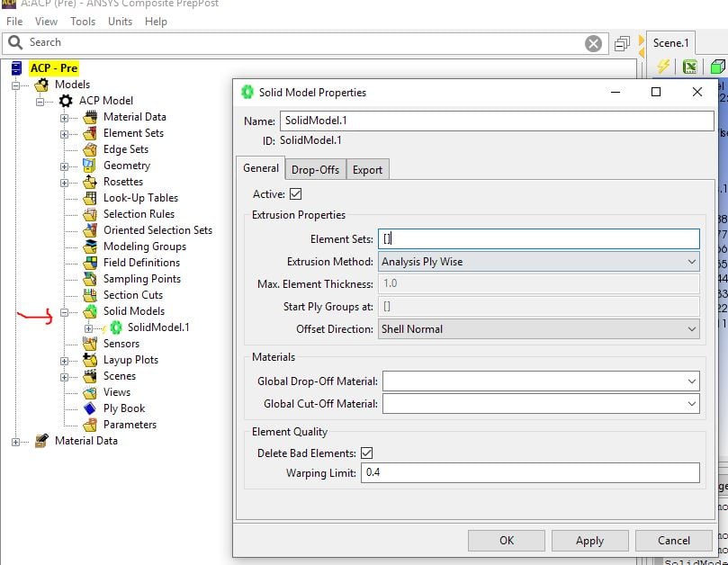This screenshot has height=565, width=728.
Task: Toggle Delete Bad Elements checkbox
Action: click(x=367, y=453)
